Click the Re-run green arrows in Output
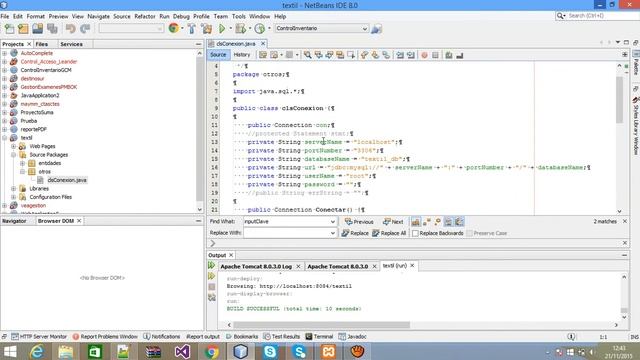640x360 pixels. [211, 265]
